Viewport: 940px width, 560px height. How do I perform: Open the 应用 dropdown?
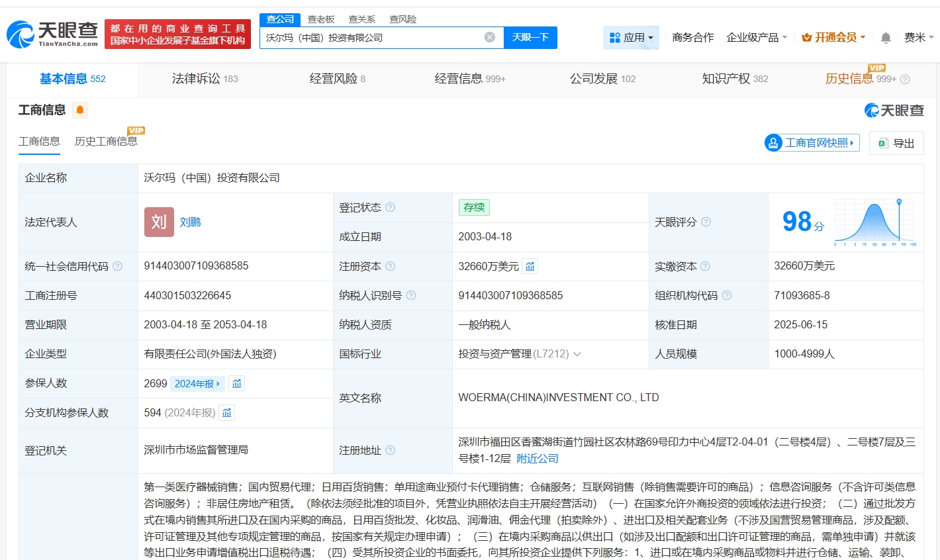click(x=631, y=38)
